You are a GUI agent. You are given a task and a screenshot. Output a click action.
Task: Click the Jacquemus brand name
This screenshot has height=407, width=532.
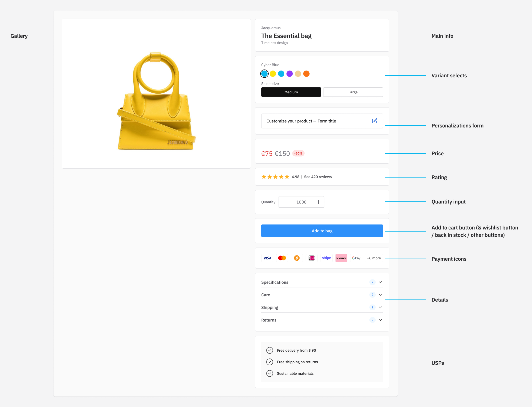click(271, 28)
